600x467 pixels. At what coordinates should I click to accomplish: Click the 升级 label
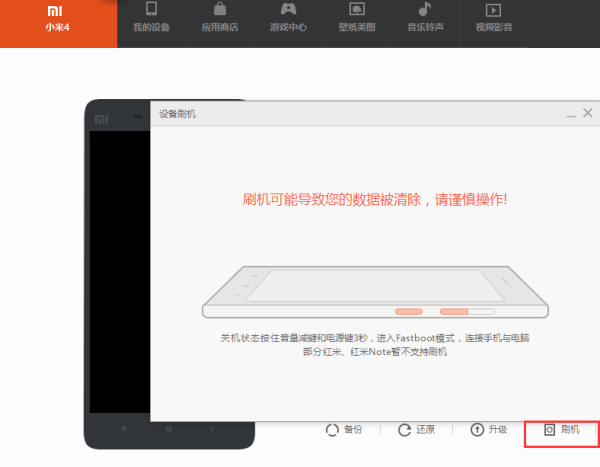[x=498, y=429]
